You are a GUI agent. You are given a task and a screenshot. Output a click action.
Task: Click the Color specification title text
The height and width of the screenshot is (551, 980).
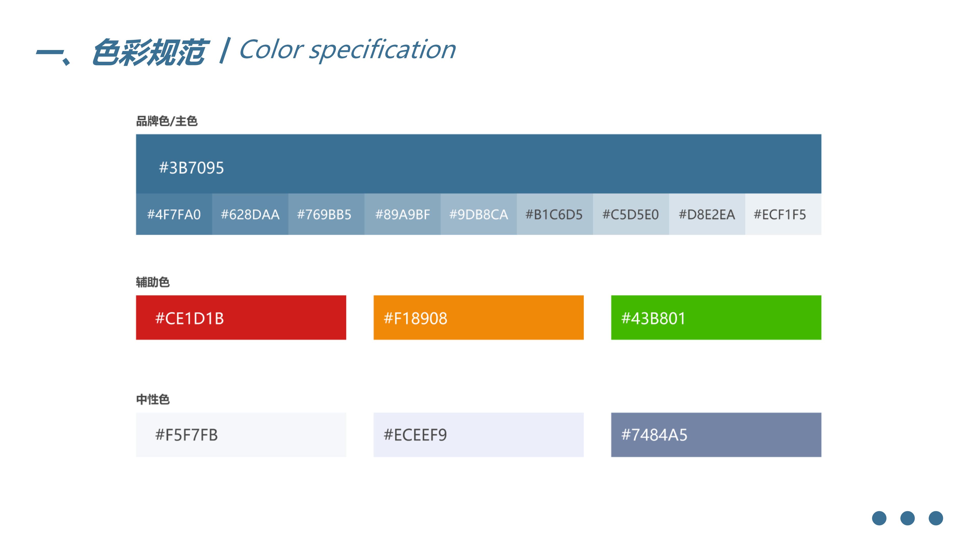click(347, 50)
